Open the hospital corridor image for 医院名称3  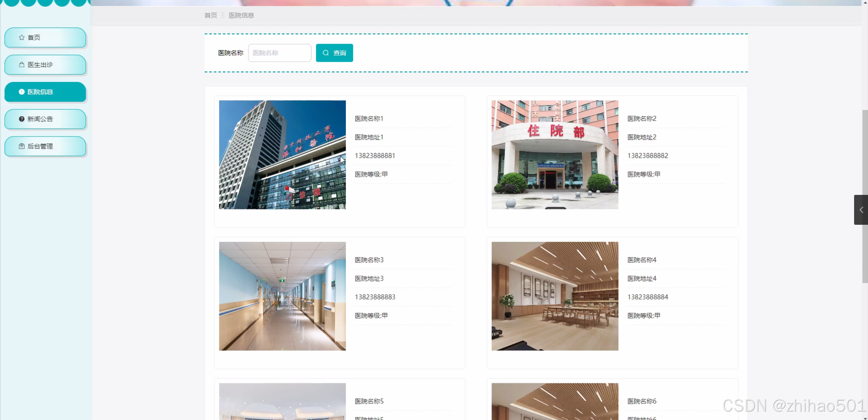click(x=282, y=296)
